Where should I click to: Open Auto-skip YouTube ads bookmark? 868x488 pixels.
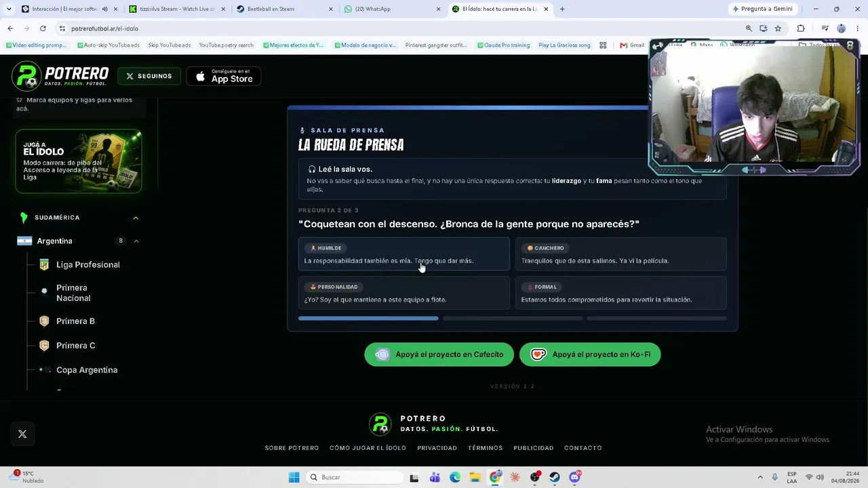[x=108, y=45]
